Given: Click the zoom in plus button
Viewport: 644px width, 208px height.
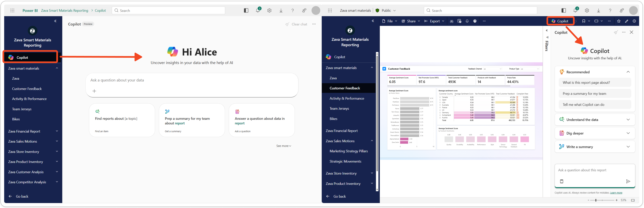Looking at the screenshot, I should 616,200.
